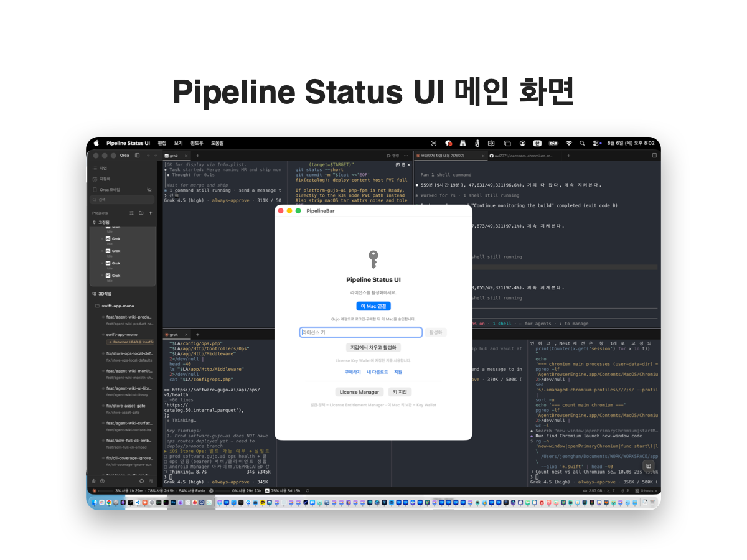Open the 구매하기 link
This screenshot has width=747, height=560.
[x=353, y=372]
